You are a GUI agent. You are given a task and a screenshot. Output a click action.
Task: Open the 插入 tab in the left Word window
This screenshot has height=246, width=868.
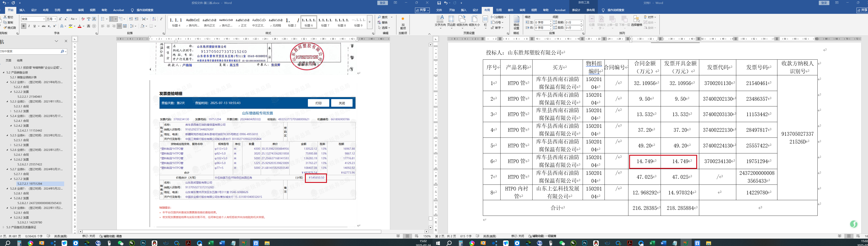(x=22, y=10)
